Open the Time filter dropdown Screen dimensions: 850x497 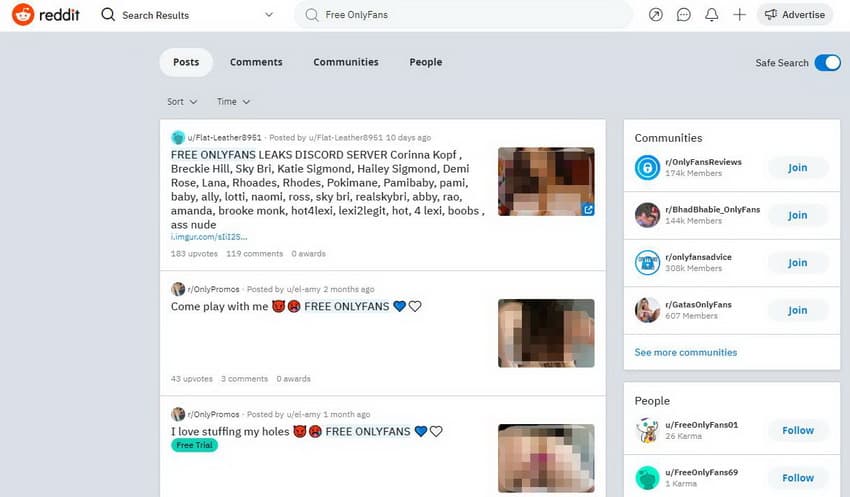pos(233,101)
